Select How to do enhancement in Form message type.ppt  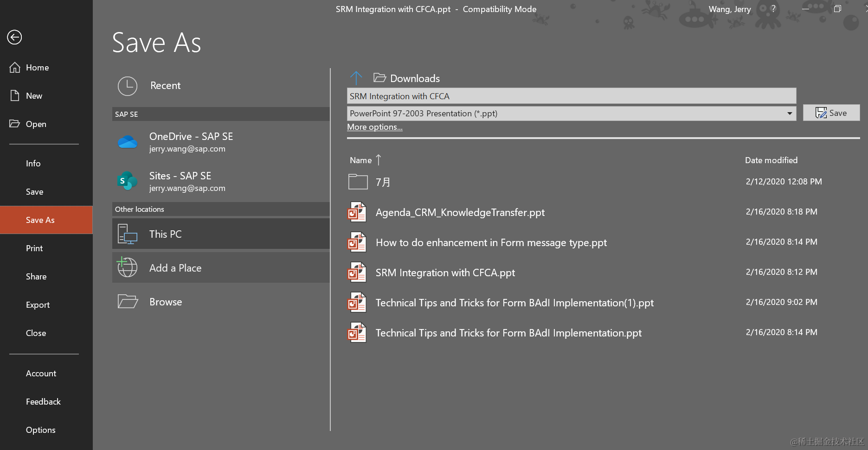[491, 242]
